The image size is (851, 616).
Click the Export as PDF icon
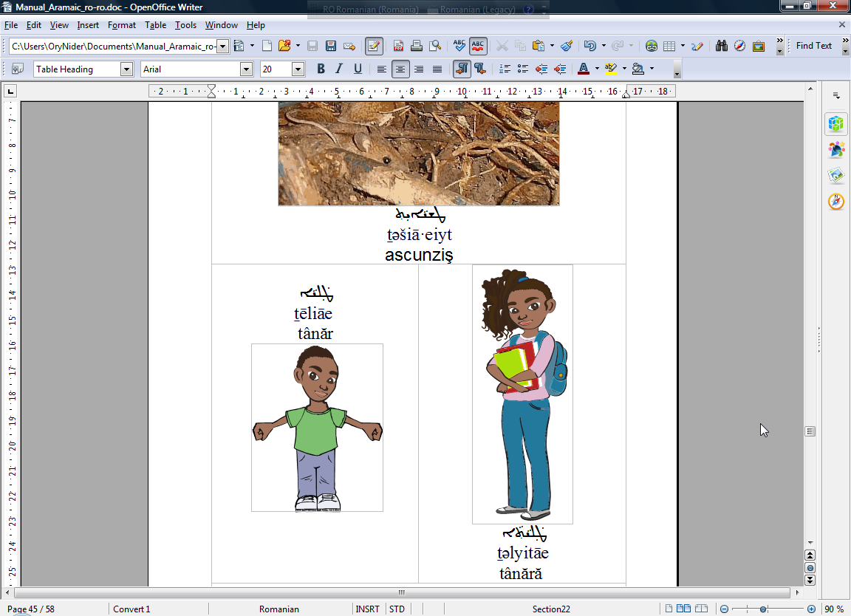click(398, 46)
